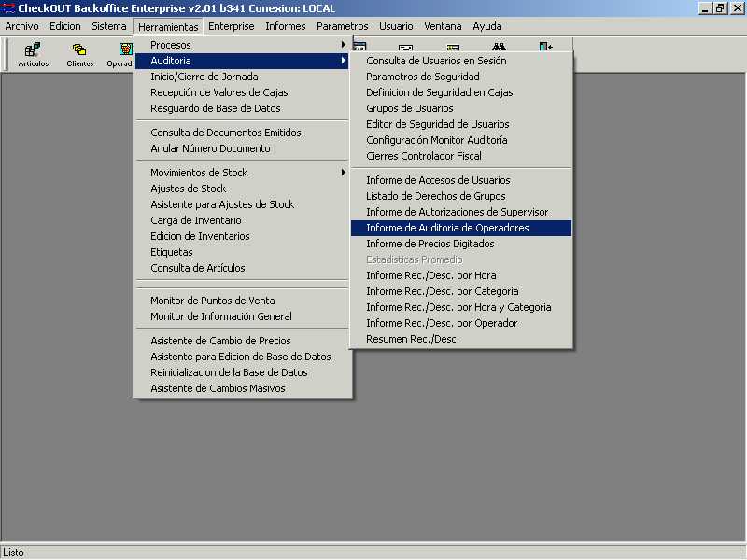Click highlighted Informe de Auditoria de Operadores
747x560 pixels.
coord(461,228)
